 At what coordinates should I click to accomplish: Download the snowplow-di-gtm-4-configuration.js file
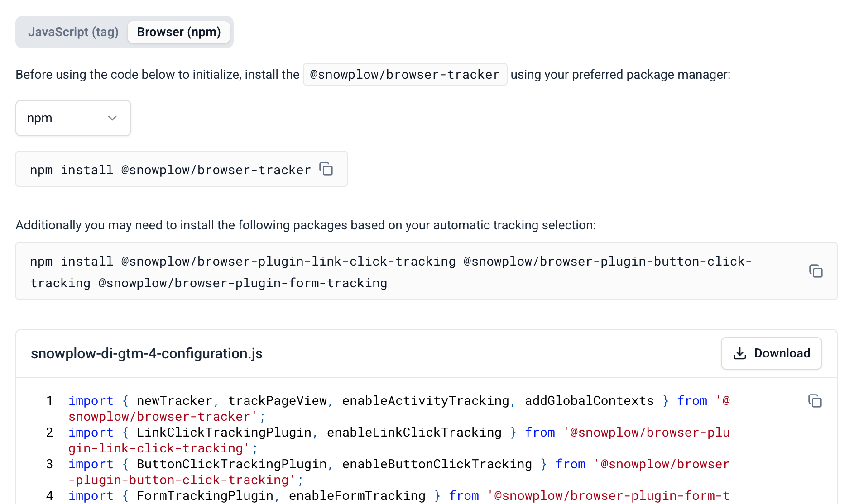coord(771,353)
